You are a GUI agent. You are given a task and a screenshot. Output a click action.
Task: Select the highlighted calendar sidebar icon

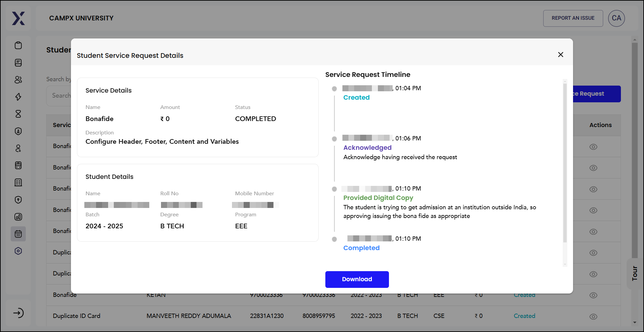[x=18, y=234]
